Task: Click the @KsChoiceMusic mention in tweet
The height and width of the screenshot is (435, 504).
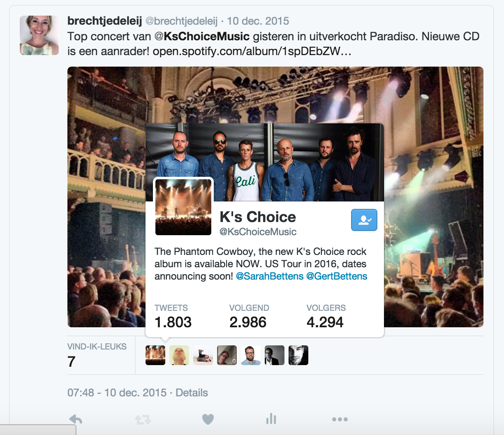Action: point(202,37)
